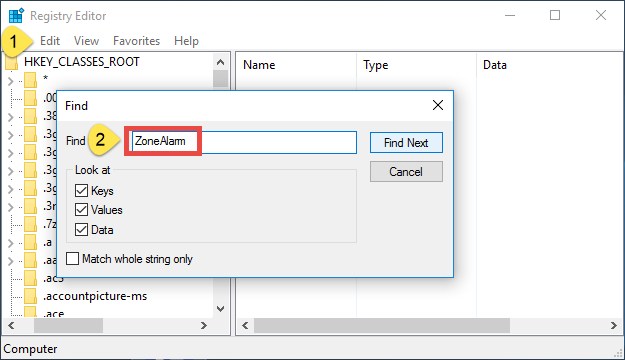Close the Registry Editor window
625x360 pixels.
pyautogui.click(x=601, y=16)
